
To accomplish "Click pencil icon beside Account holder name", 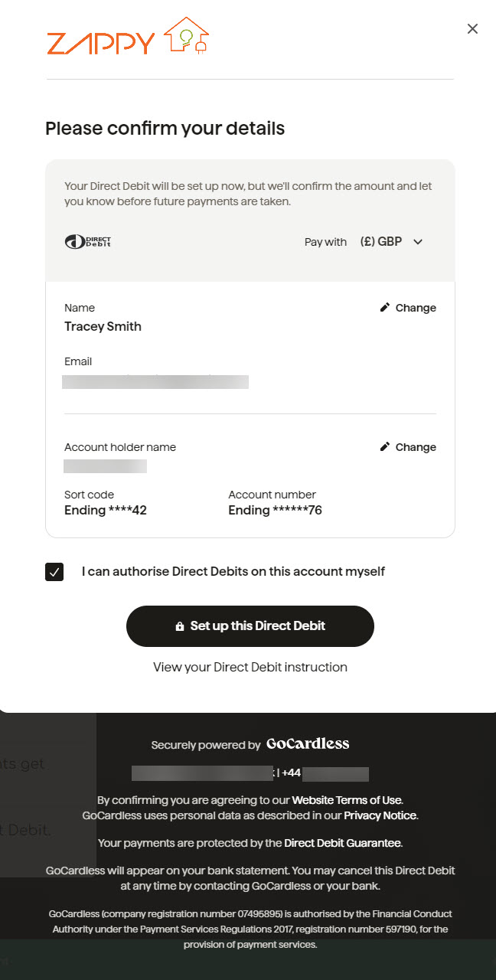I will coord(385,447).
